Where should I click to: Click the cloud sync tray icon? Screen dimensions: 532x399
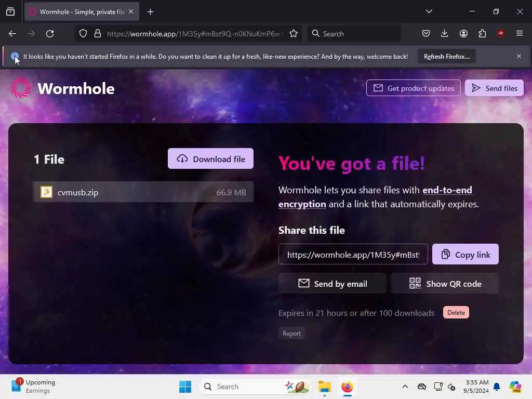click(x=422, y=387)
